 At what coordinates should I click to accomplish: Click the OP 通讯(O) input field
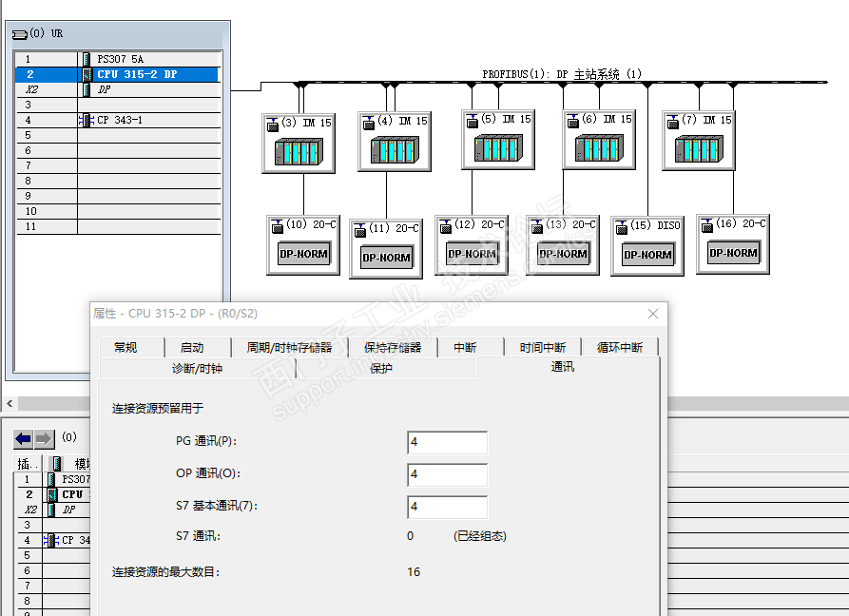point(447,474)
